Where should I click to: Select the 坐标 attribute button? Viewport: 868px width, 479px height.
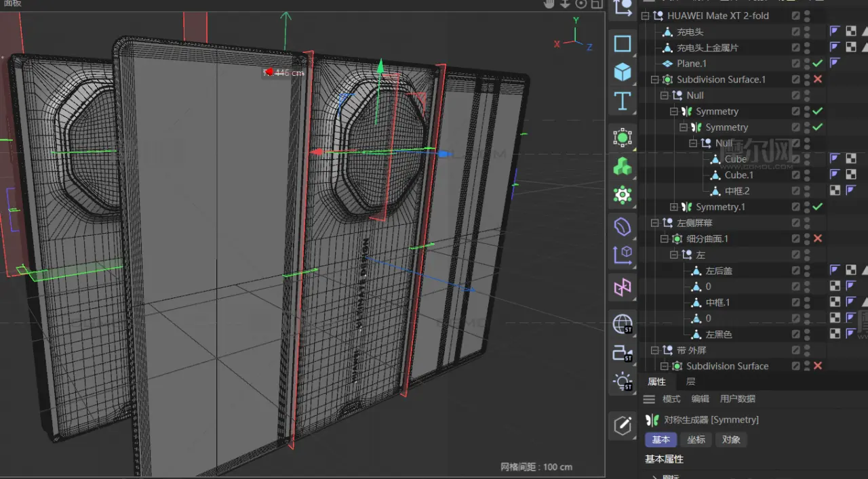click(x=696, y=440)
